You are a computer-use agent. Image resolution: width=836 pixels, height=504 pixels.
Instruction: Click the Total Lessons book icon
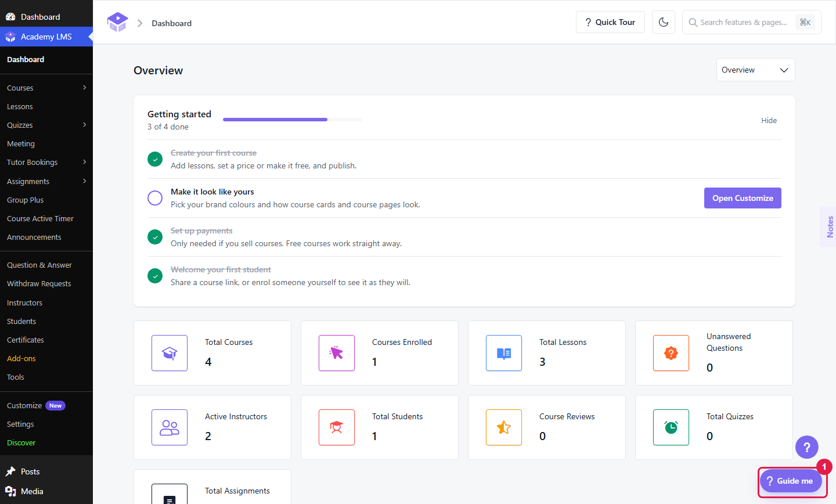coord(504,353)
